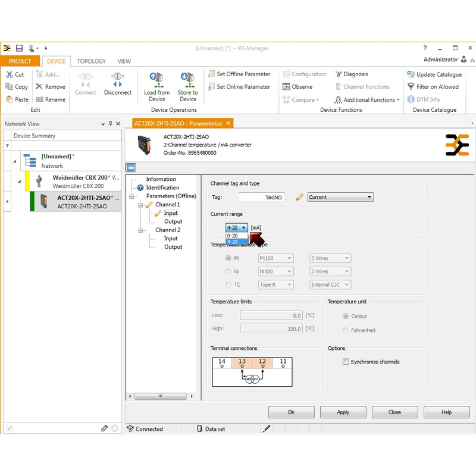The height and width of the screenshot is (476, 476).
Task: Open the Ni100 sensor dropdown
Action: (276, 271)
